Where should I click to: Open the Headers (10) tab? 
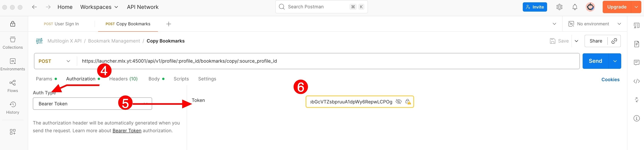coord(123,79)
